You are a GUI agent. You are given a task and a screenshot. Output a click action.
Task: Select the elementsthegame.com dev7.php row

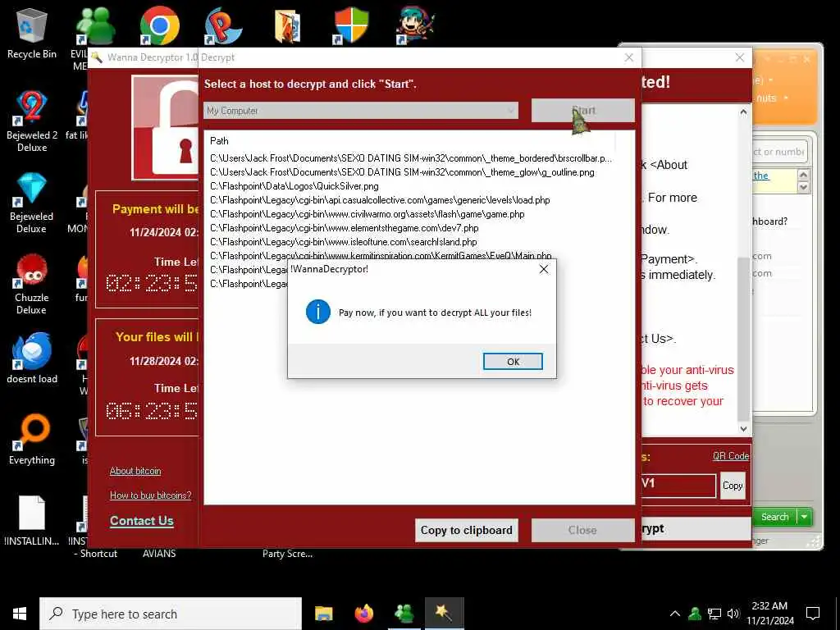[344, 228]
